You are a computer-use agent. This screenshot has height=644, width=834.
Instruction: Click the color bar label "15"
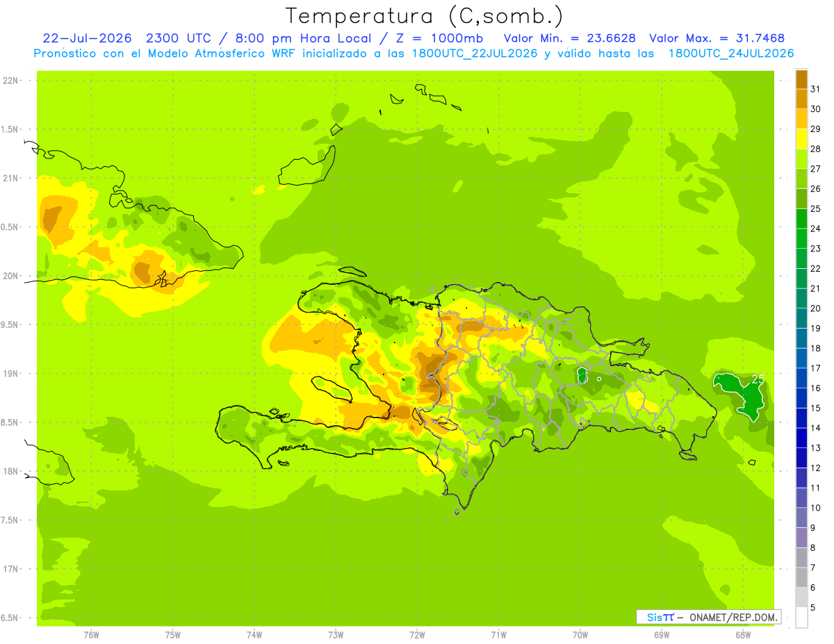click(816, 408)
